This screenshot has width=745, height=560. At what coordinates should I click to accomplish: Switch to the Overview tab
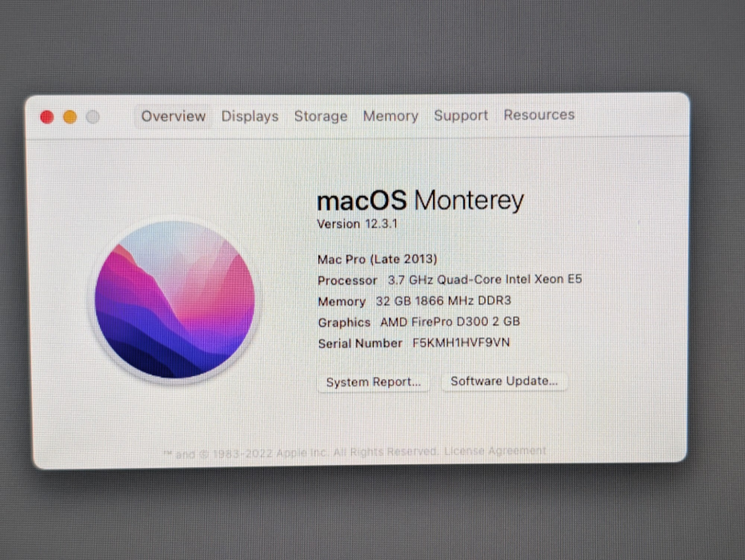click(173, 116)
